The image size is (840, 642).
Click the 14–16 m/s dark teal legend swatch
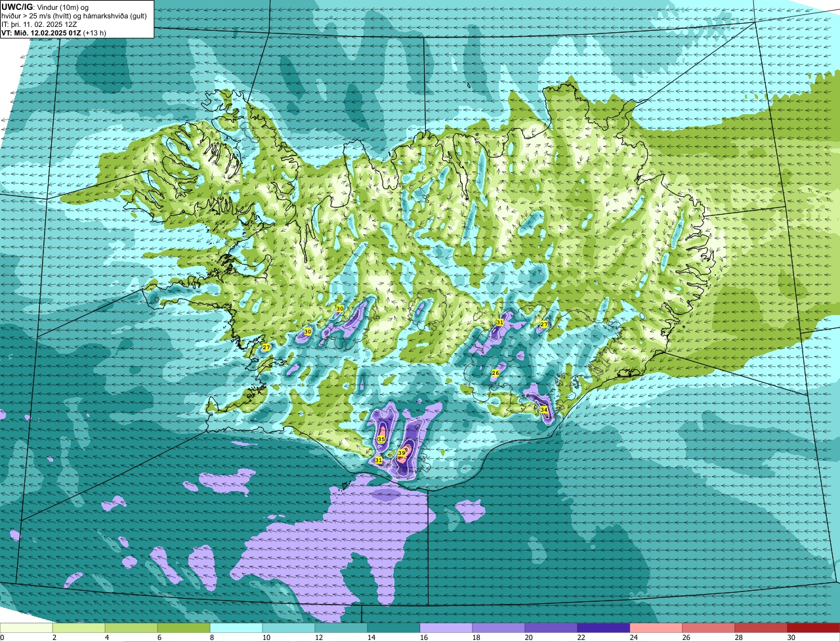pyautogui.click(x=394, y=628)
